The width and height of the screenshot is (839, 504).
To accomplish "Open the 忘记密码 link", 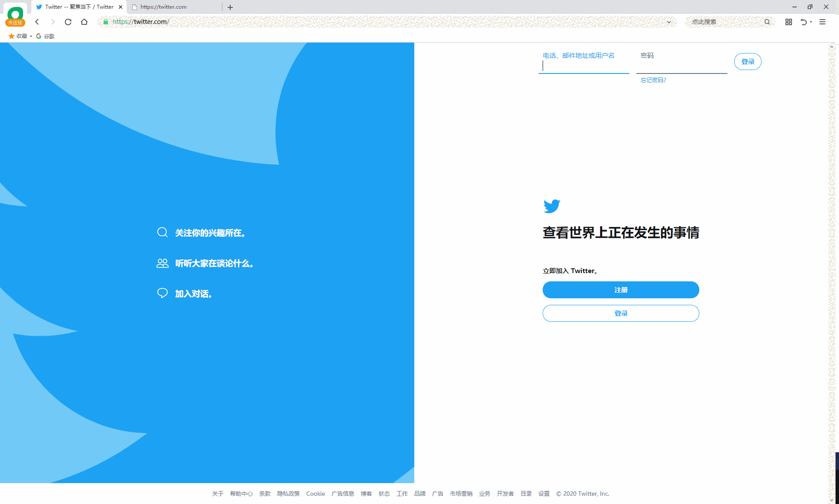I will [653, 80].
